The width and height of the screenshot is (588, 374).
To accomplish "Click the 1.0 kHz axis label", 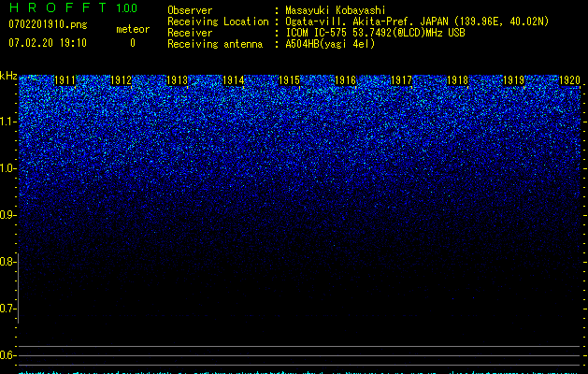I will point(8,168).
